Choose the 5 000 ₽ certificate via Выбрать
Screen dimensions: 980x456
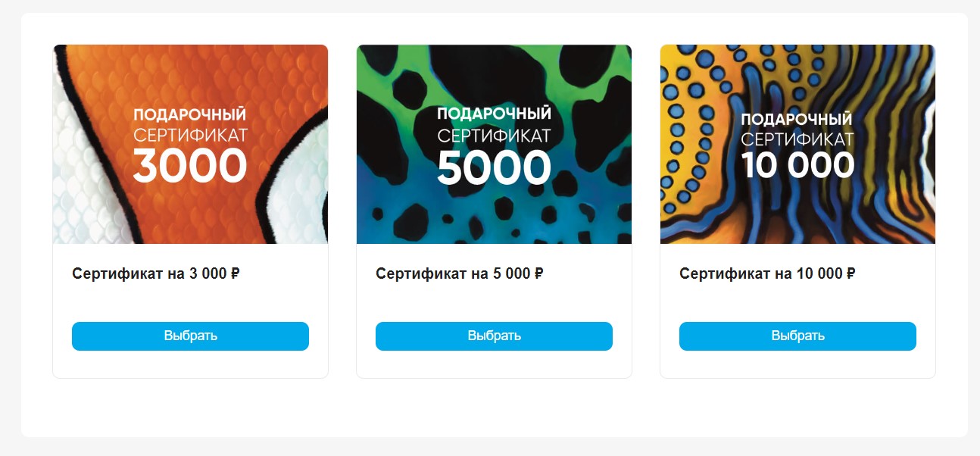pyautogui.click(x=494, y=336)
